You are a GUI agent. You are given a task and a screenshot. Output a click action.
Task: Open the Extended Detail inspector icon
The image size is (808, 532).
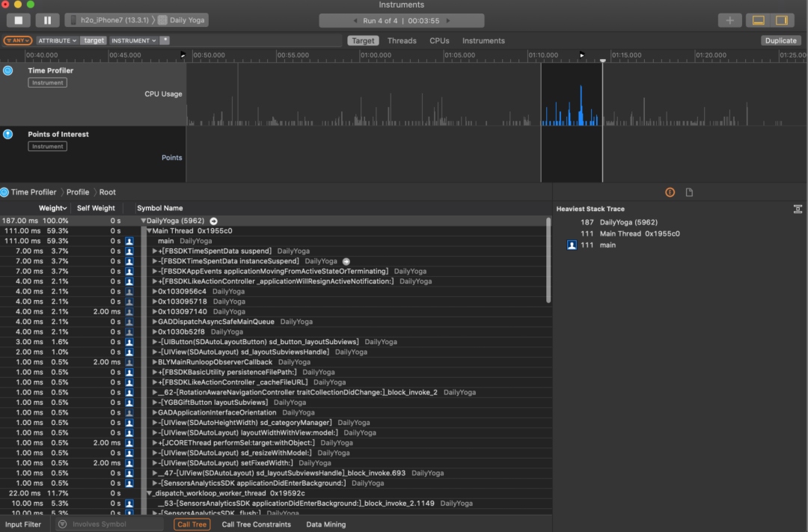pos(670,192)
